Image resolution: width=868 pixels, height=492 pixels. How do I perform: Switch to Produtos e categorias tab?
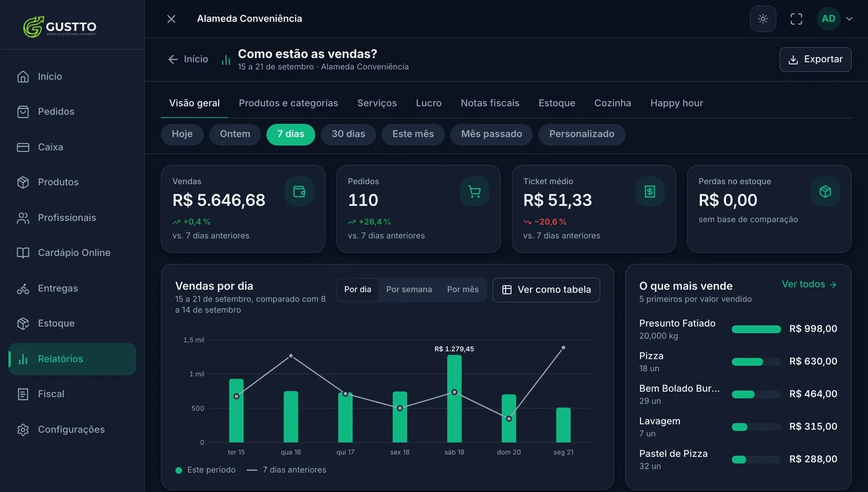click(x=288, y=103)
